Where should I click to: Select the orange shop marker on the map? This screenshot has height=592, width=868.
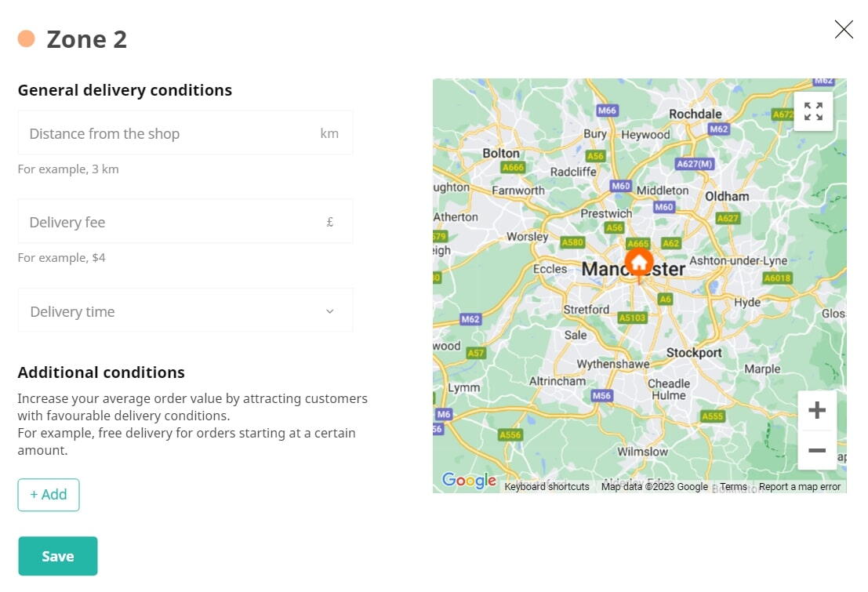pyautogui.click(x=639, y=261)
